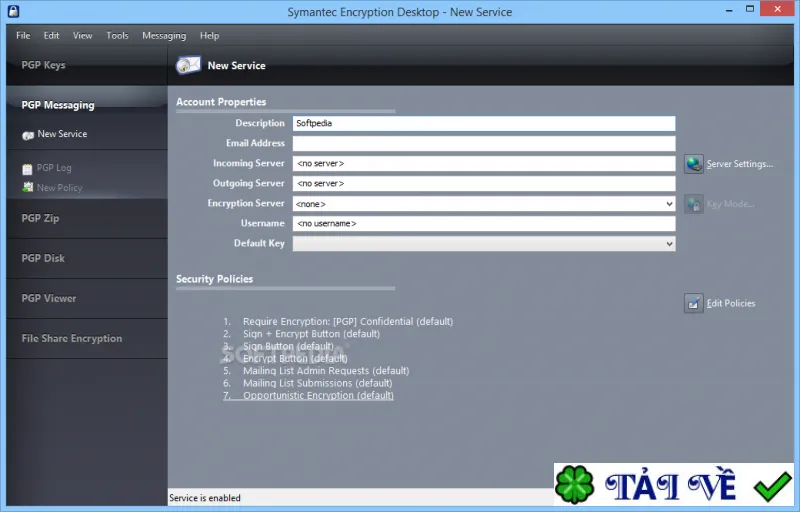The image size is (800, 512).
Task: Click the Edit Policies pencil icon
Action: (x=693, y=303)
